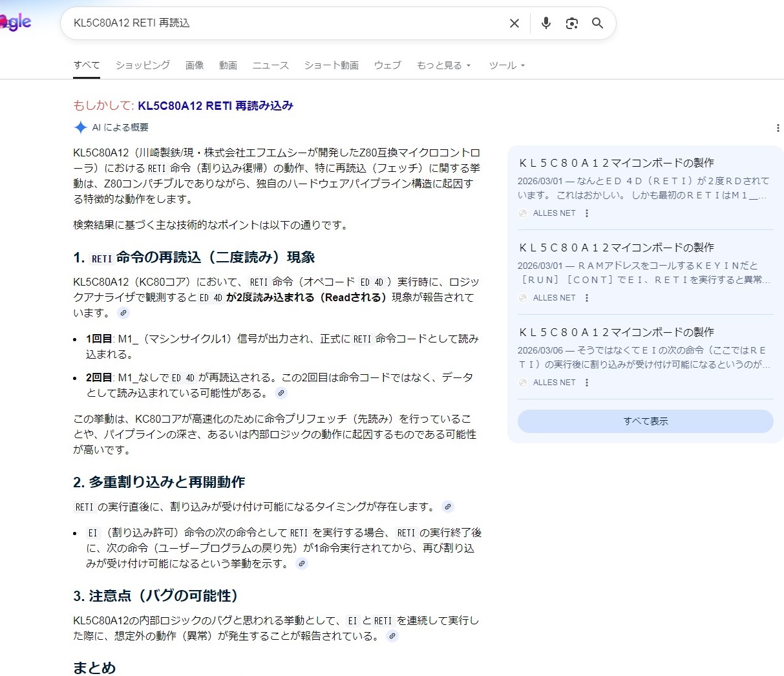Screen dimensions: 784x676
Task: Start voice search with the microphone icon
Action: 546,23
